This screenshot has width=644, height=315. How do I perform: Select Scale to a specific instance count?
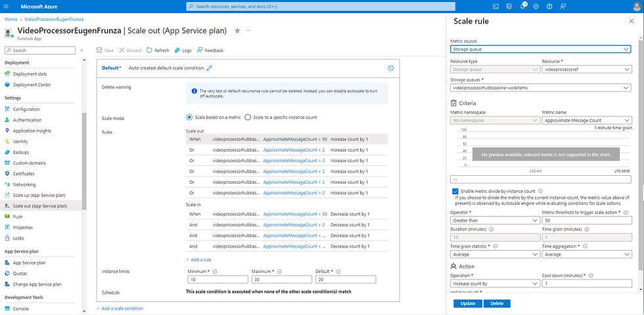[x=248, y=117]
